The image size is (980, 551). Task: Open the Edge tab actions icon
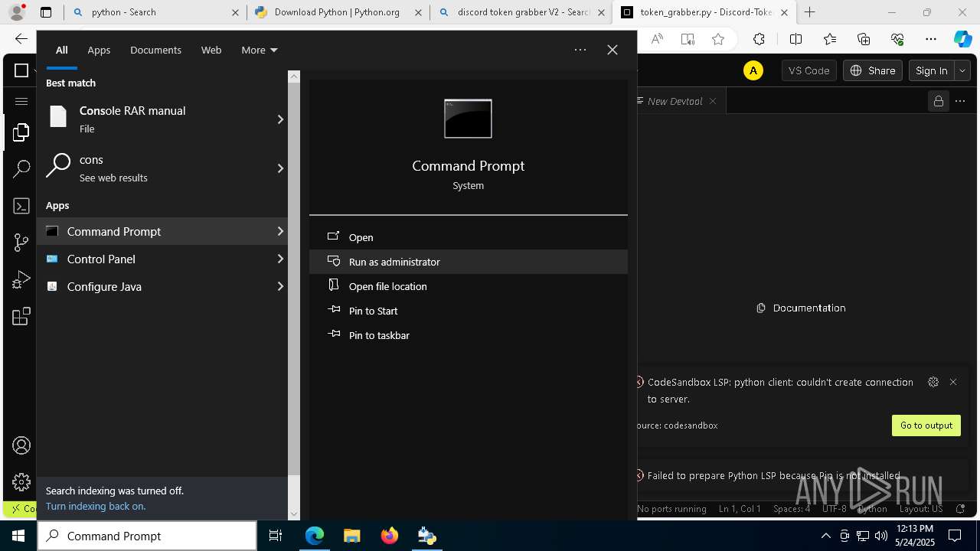(x=46, y=12)
